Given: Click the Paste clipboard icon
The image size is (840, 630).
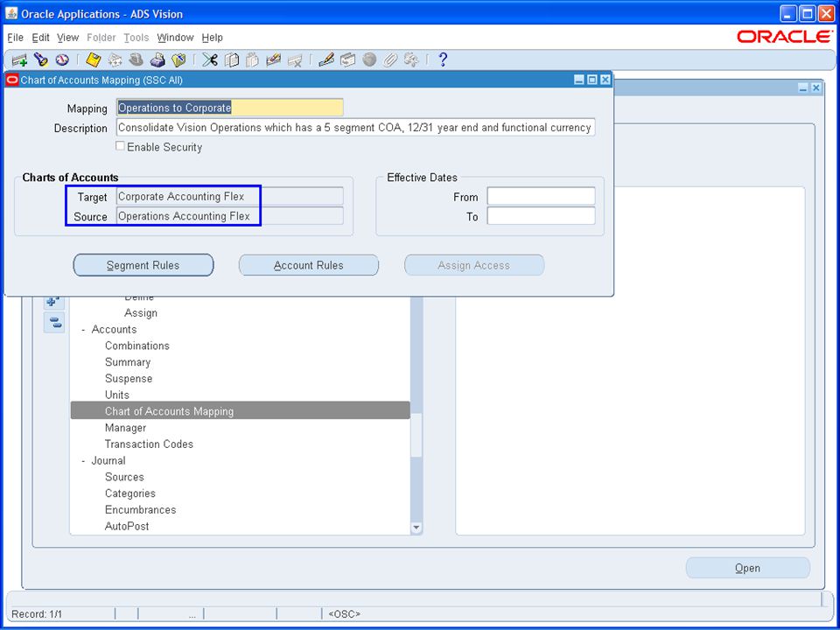Looking at the screenshot, I should [252, 59].
